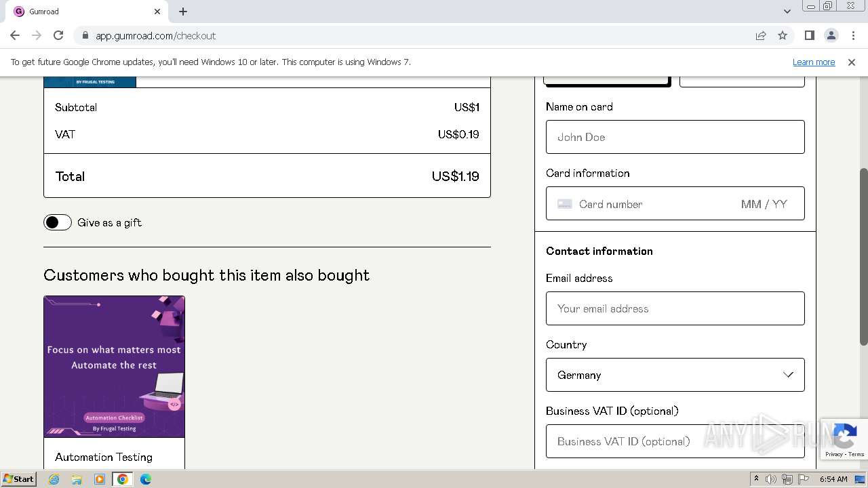Viewport: 868px width, 488px height.
Task: Focus the Your email address field
Action: (675, 308)
